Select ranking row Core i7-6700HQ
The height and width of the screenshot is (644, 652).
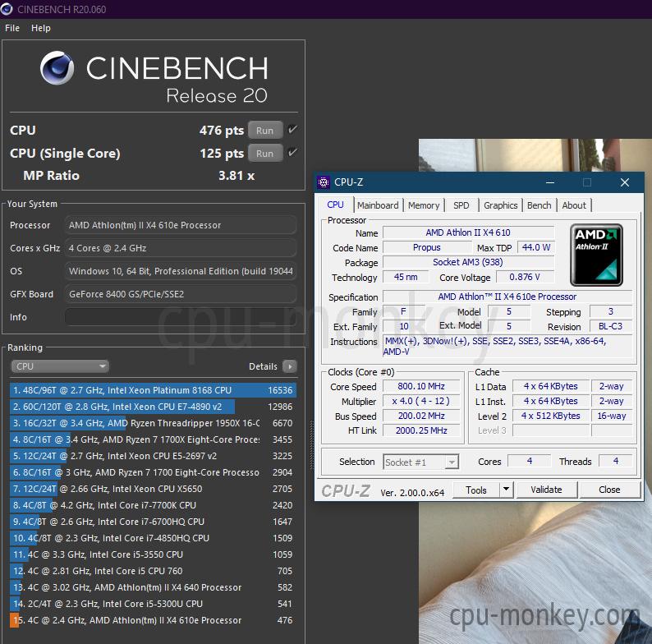pos(153,522)
